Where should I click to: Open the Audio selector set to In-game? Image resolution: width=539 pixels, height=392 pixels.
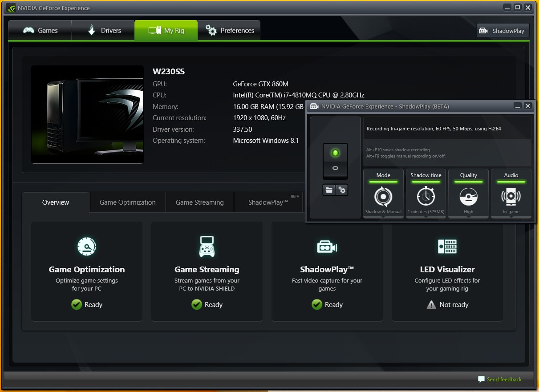click(511, 194)
